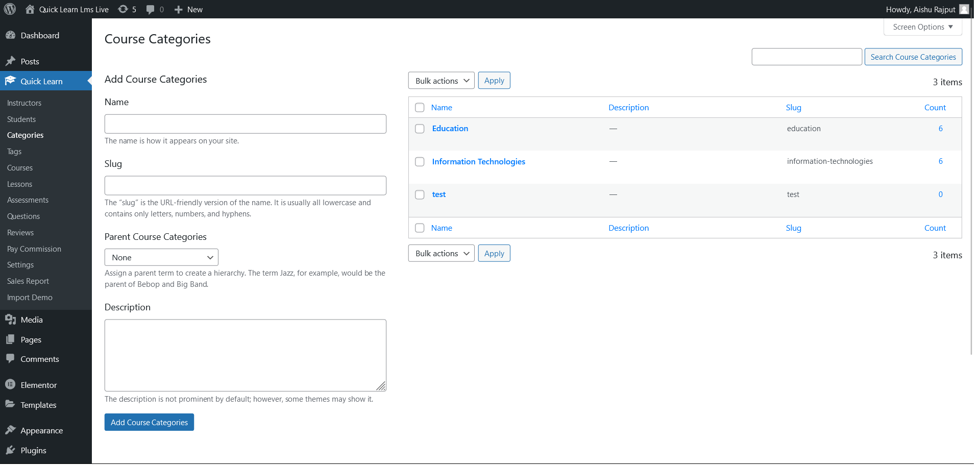Tick the select-all checkbox in table footer
Image resolution: width=980 pixels, height=466 pixels.
[420, 228]
